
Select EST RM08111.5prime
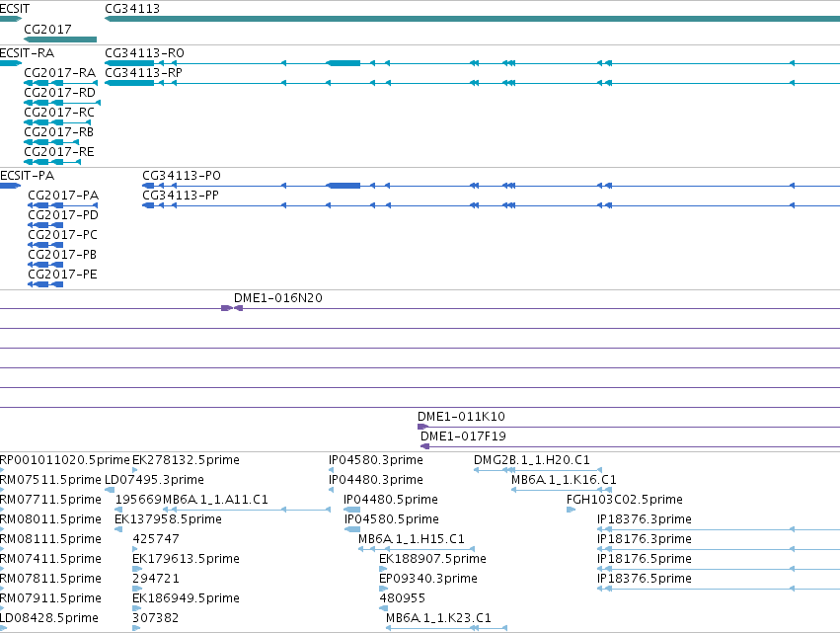point(50,539)
